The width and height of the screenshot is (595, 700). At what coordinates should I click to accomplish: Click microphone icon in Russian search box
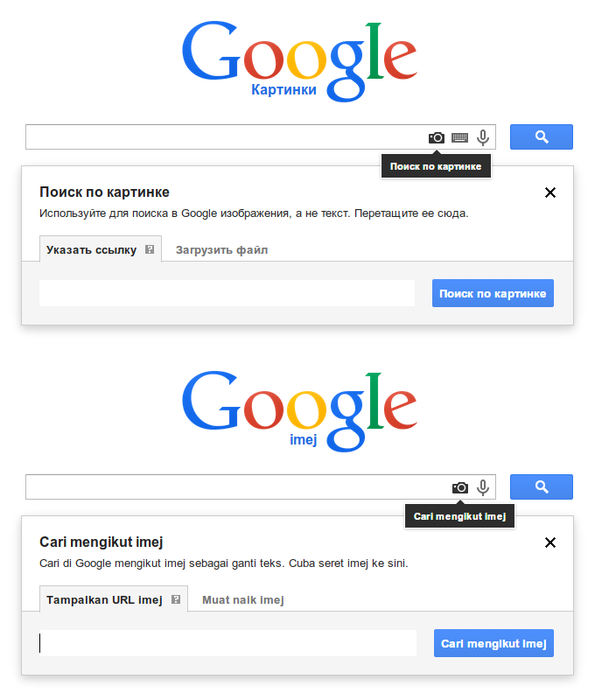[482, 137]
